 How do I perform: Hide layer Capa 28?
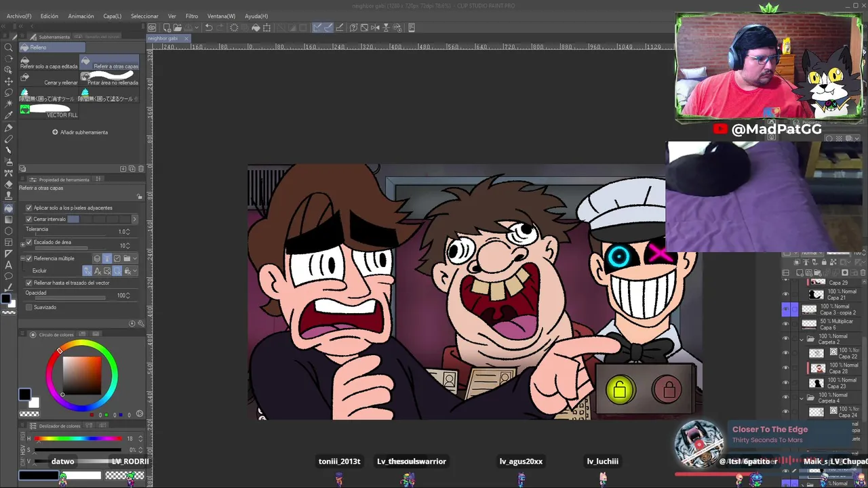785,368
